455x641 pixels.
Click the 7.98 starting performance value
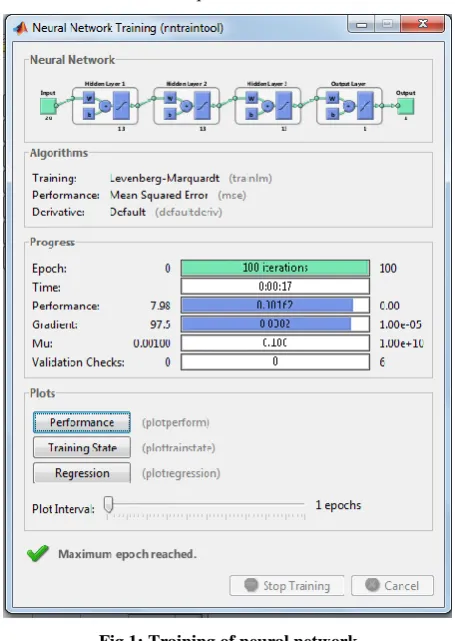tap(160, 306)
